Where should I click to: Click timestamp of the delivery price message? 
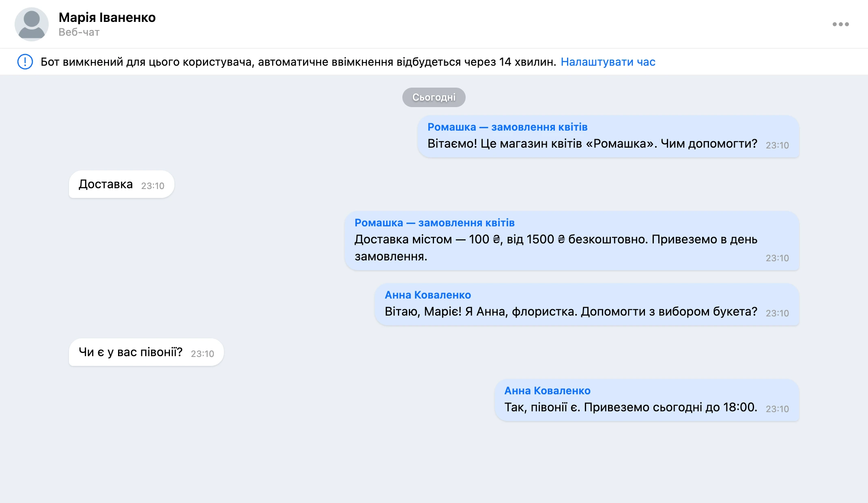[777, 258]
